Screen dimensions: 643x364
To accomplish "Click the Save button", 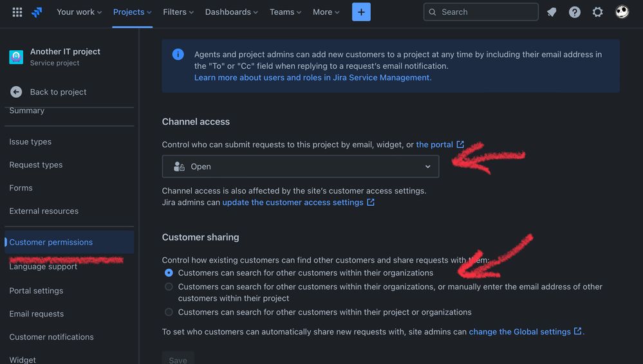I will pos(178,359).
